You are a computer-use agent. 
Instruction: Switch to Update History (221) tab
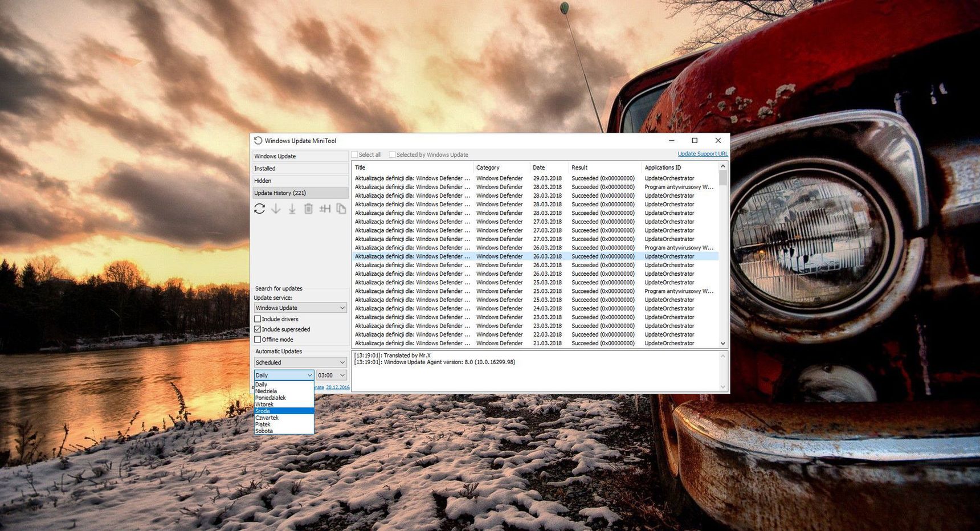pos(300,193)
